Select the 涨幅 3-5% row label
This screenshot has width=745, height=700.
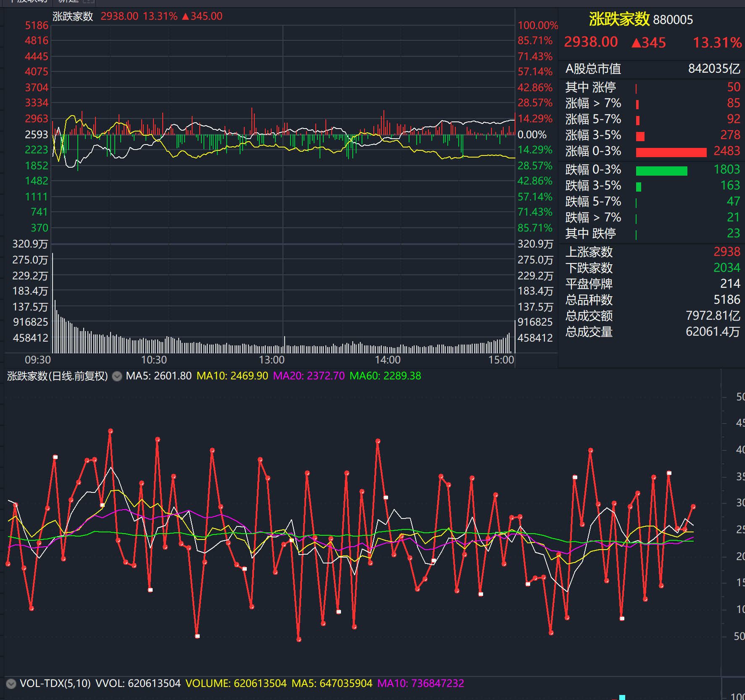coord(593,135)
